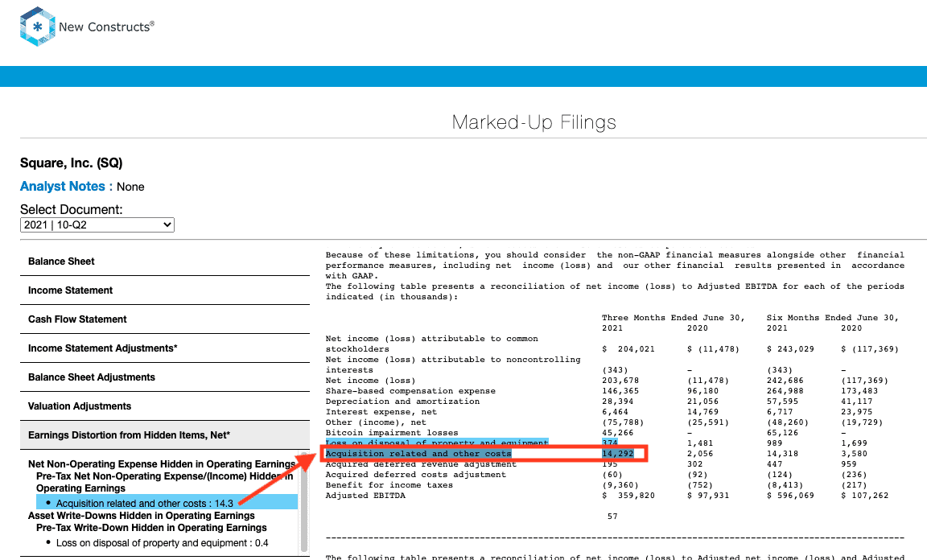The width and height of the screenshot is (927, 560).
Task: Open Valuation Adjustments section
Action: 164,406
